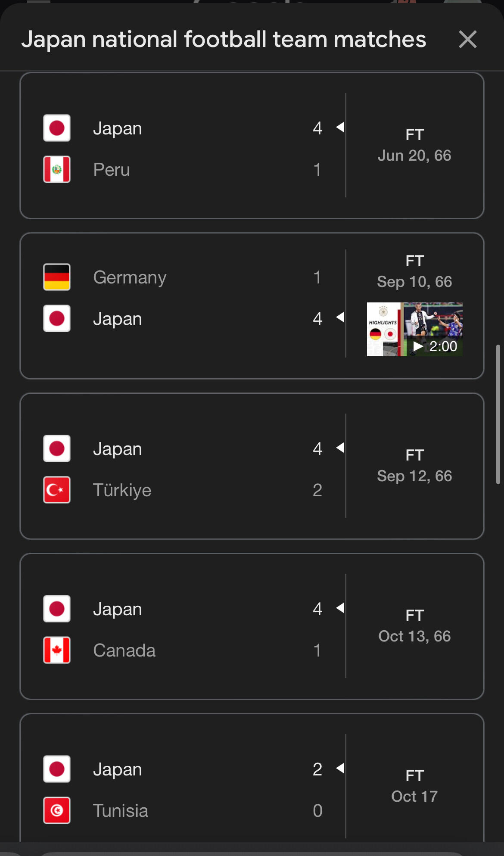The height and width of the screenshot is (856, 504).
Task: Select the Türkiye team name
Action: tap(122, 490)
